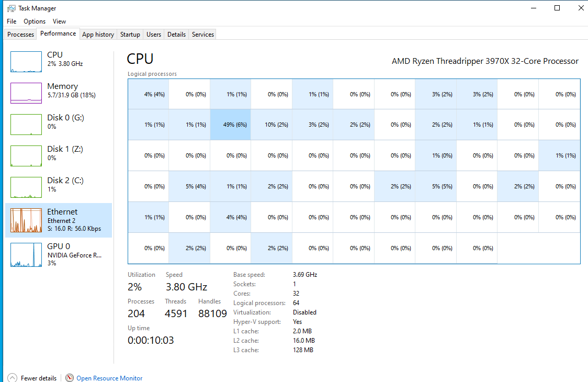Image resolution: width=588 pixels, height=382 pixels.
Task: Go to the Startup tab
Action: pos(130,35)
